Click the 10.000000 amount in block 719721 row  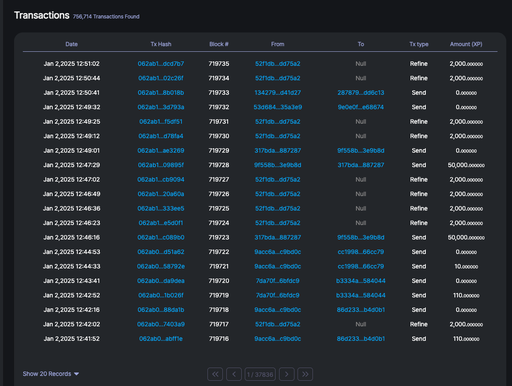[466, 266]
